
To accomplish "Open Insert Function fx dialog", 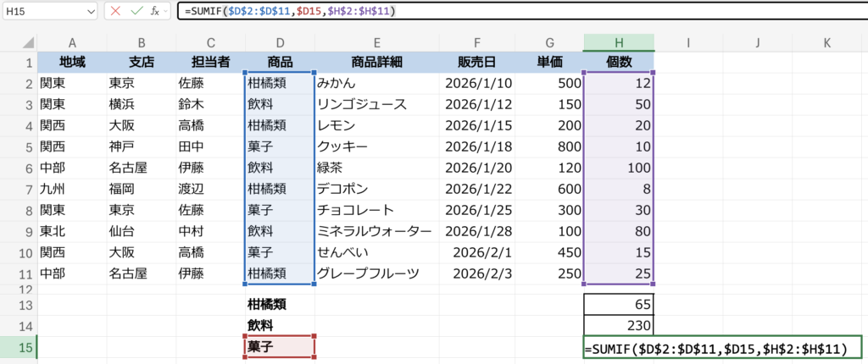I will tap(155, 12).
